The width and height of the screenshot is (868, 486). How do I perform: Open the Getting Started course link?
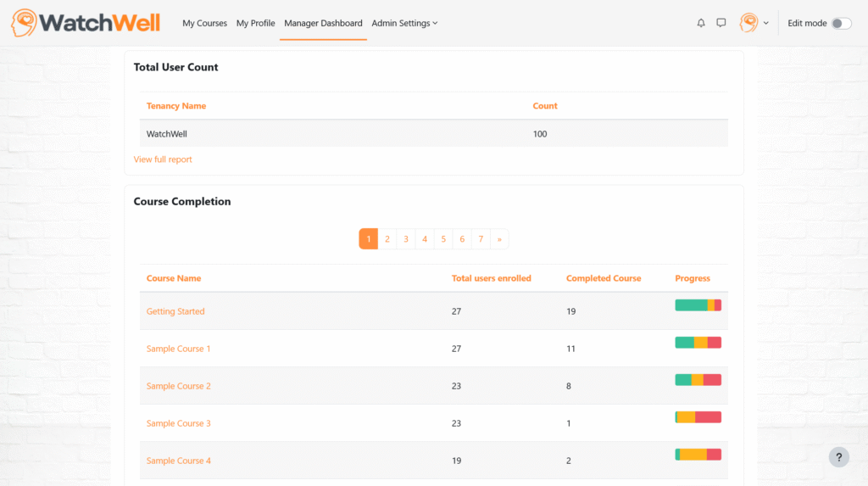(175, 311)
